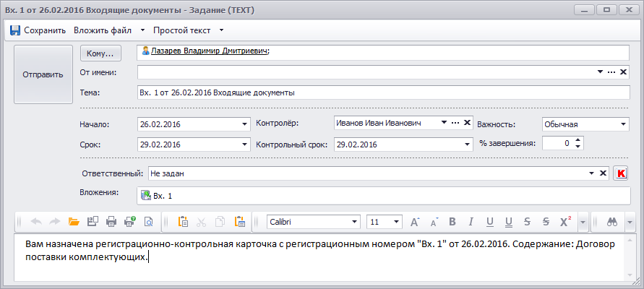Click the Find binoculars icon
Viewport: 644px width, 289px height.
(611, 222)
